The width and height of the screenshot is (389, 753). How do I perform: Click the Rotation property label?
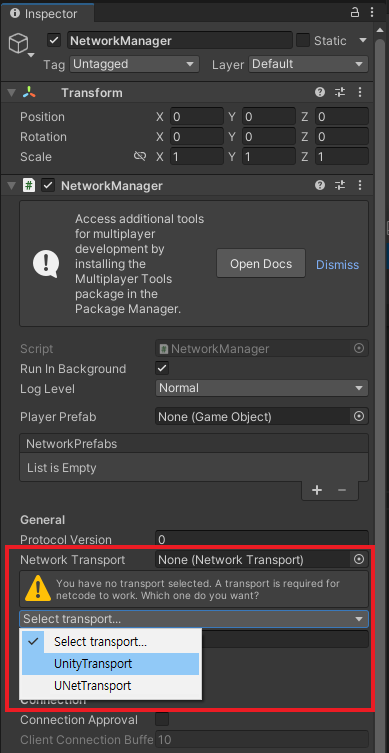tap(43, 137)
